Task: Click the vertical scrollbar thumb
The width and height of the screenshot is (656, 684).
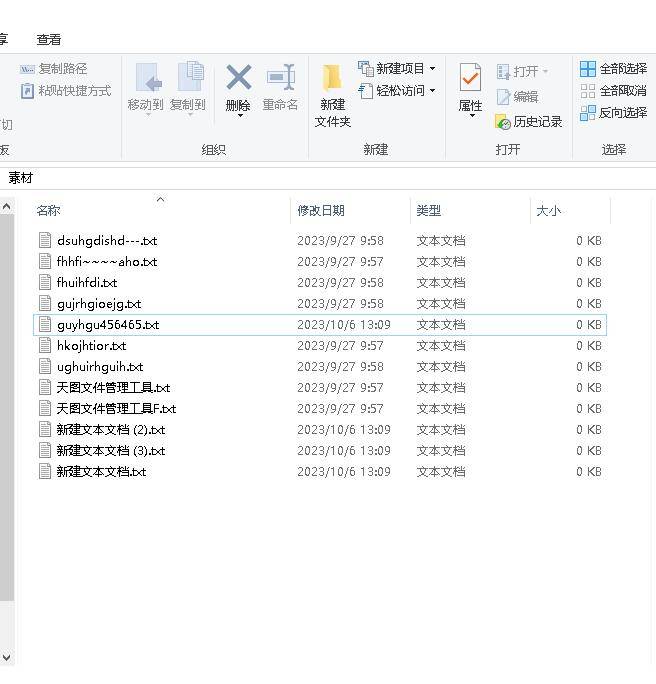Action: [x=7, y=408]
